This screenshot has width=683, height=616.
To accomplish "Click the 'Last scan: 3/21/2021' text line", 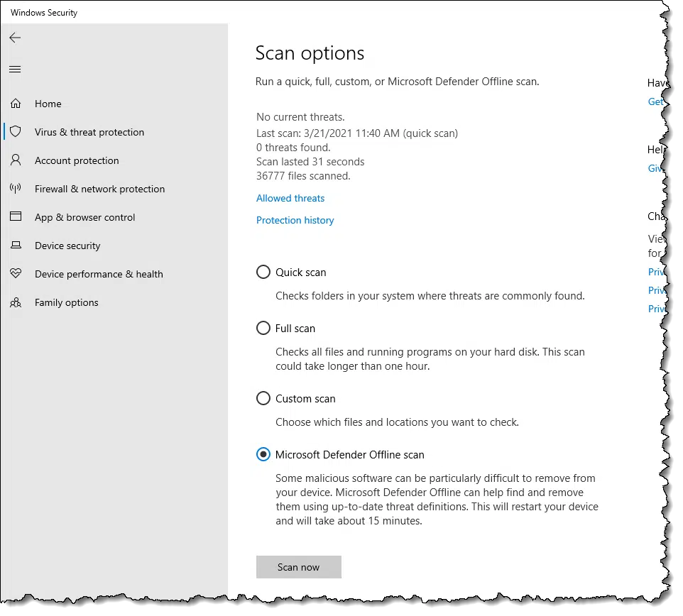I will point(357,133).
